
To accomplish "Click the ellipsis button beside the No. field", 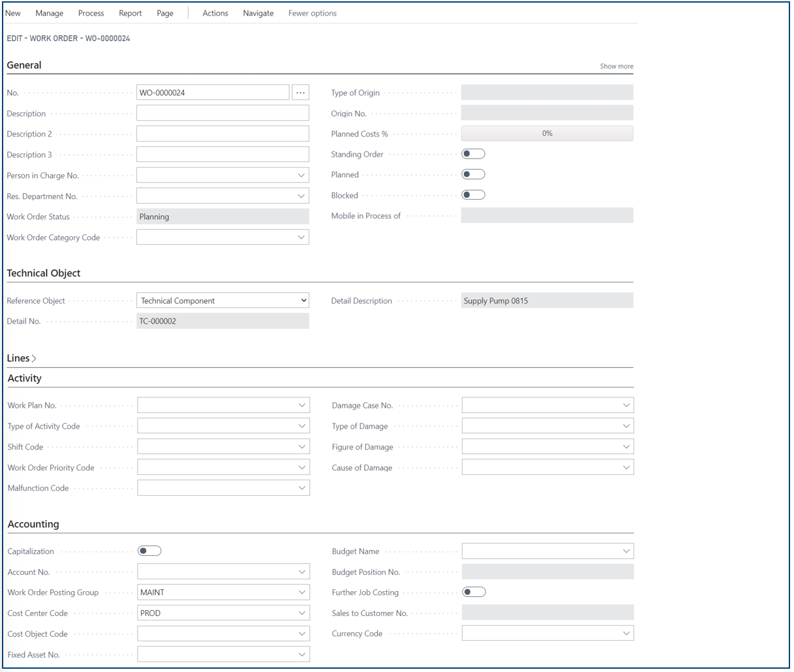I will coord(300,93).
